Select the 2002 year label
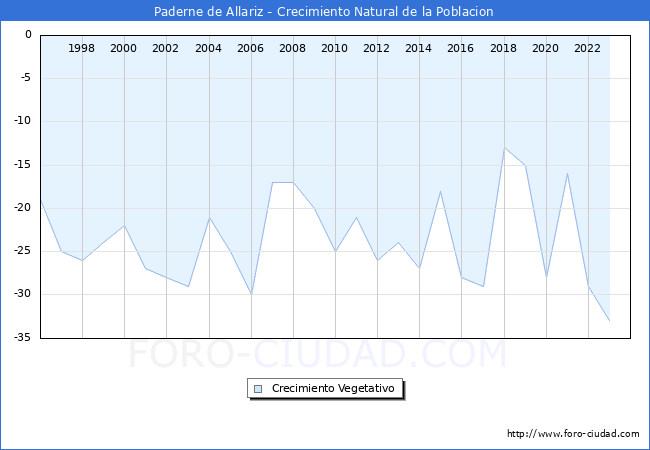The height and width of the screenshot is (450, 650). (x=165, y=48)
